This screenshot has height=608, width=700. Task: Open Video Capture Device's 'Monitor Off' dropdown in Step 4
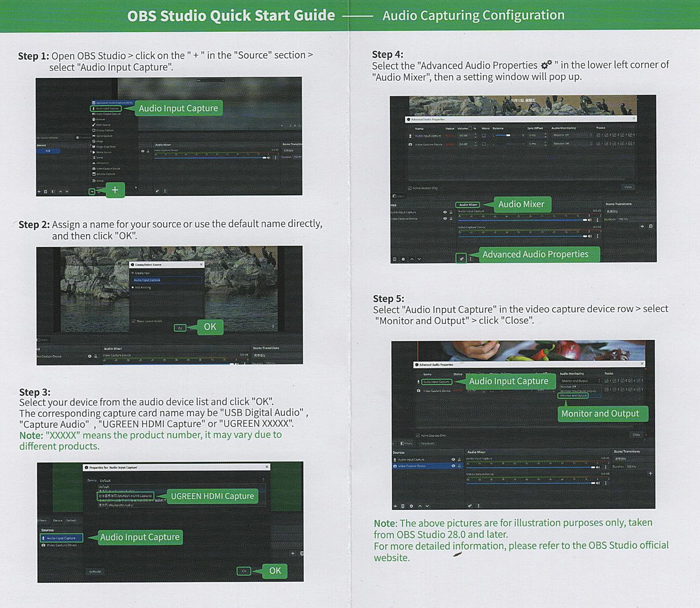coord(572,143)
